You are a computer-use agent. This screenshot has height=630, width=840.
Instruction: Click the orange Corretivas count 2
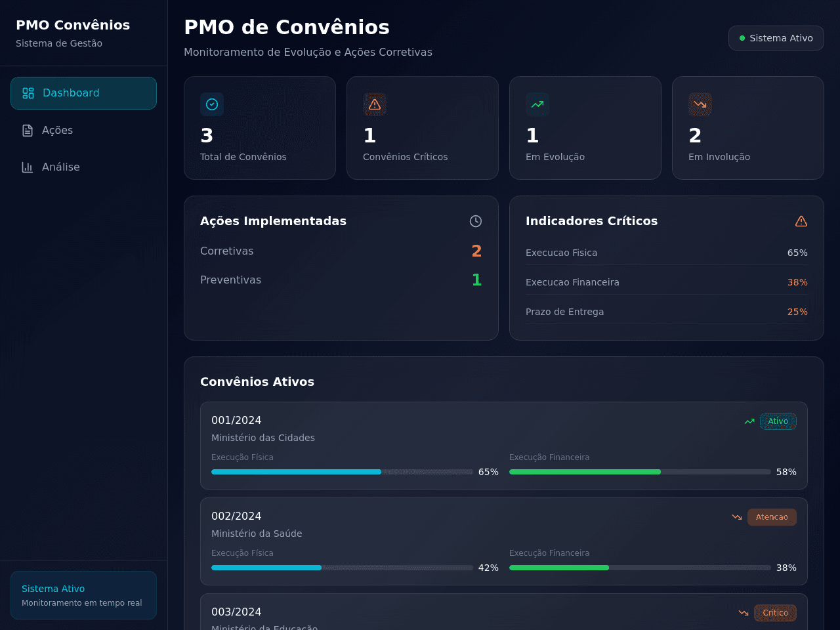(x=477, y=251)
